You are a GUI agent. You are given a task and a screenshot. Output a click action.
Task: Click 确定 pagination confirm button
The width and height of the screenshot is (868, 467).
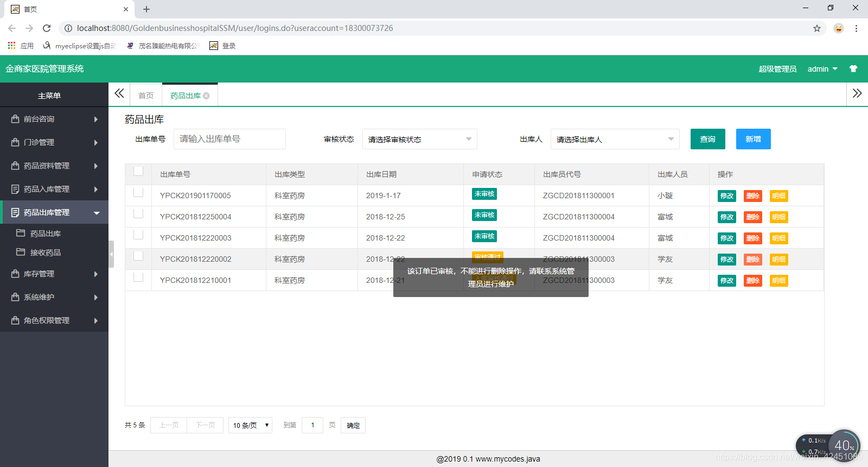click(353, 425)
